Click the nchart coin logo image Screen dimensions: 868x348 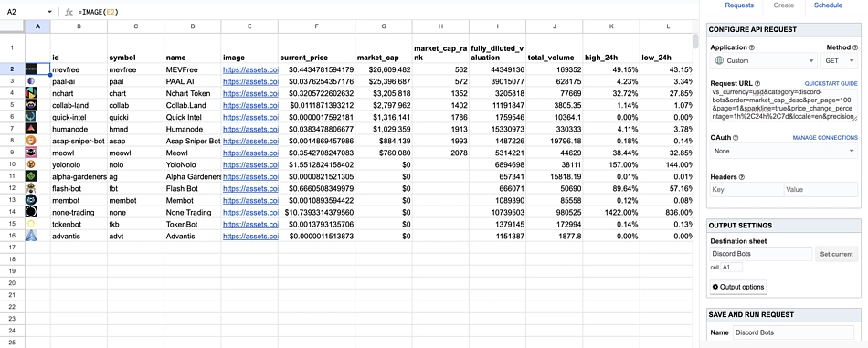31,93
